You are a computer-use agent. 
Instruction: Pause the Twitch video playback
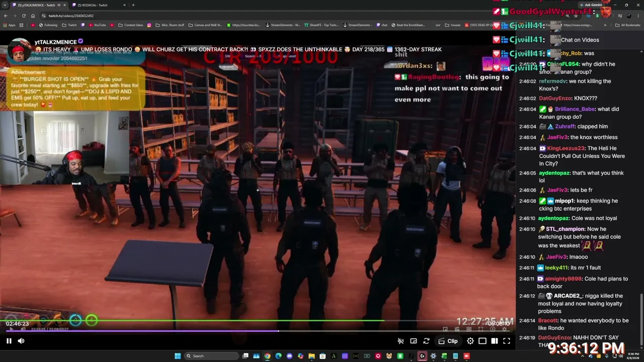[x=9, y=341]
